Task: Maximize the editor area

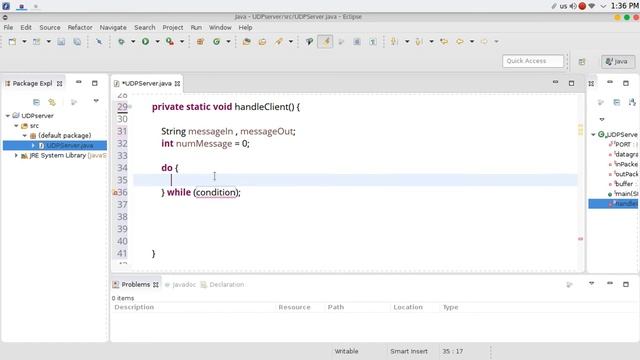Action: tap(571, 83)
